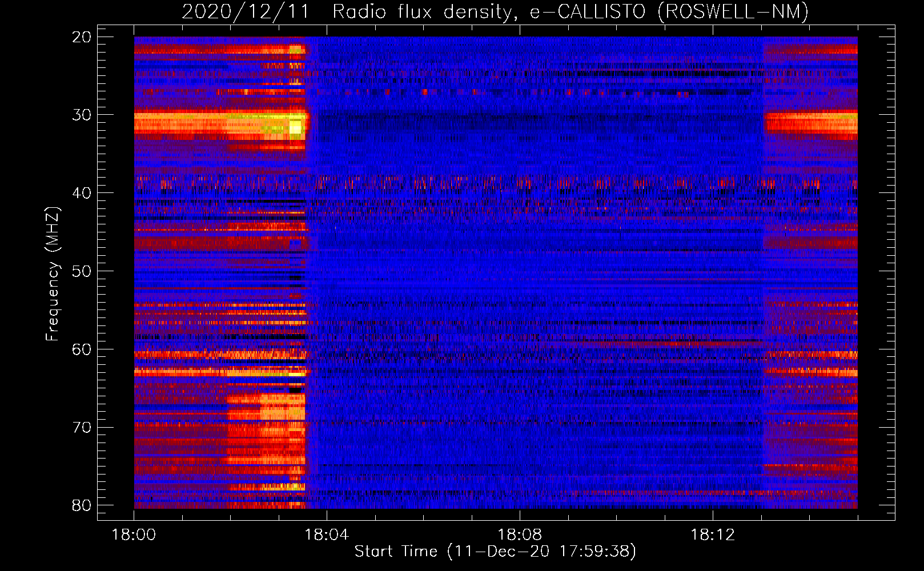Image resolution: width=924 pixels, height=571 pixels.
Task: Click the orange emission block near 68 MHz
Action: (283, 407)
